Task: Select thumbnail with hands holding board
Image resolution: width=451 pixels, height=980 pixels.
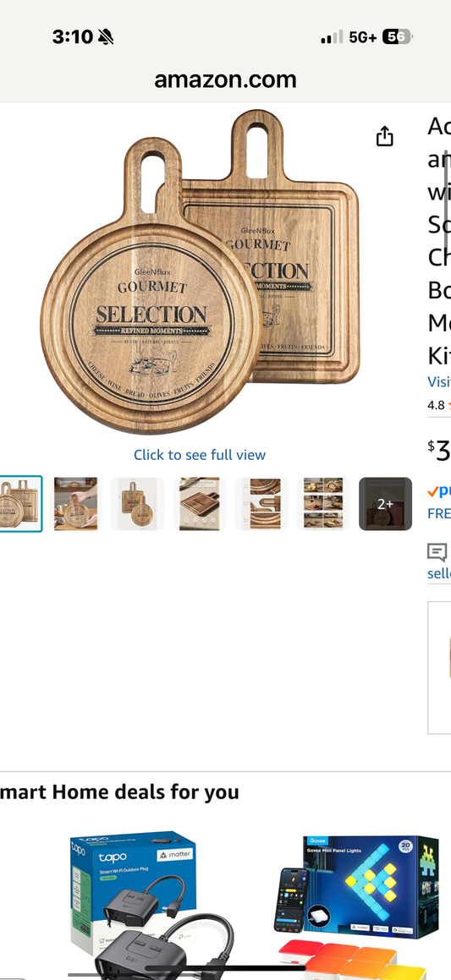Action: [75, 504]
